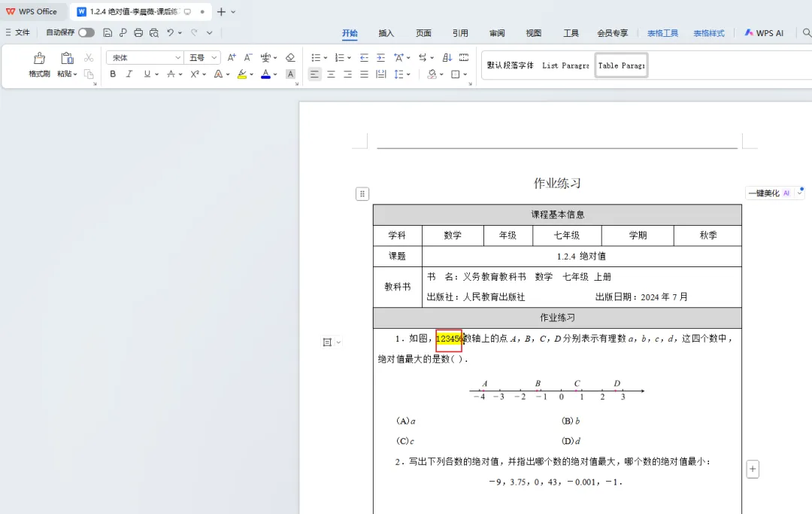Toggle Underline formatting

(x=147, y=74)
